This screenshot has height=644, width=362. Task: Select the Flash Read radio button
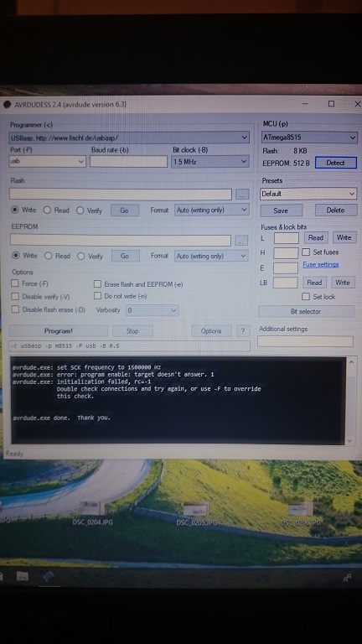pyautogui.click(x=47, y=210)
